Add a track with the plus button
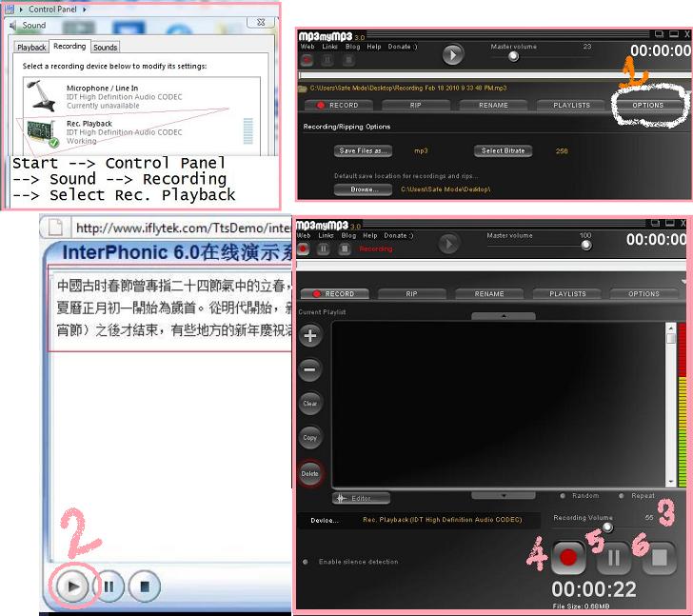This screenshot has width=693, height=616. click(310, 336)
